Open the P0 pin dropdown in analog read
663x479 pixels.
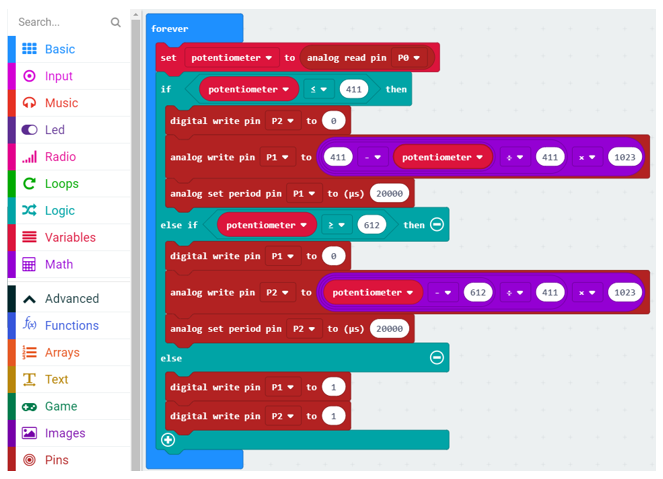pyautogui.click(x=408, y=58)
